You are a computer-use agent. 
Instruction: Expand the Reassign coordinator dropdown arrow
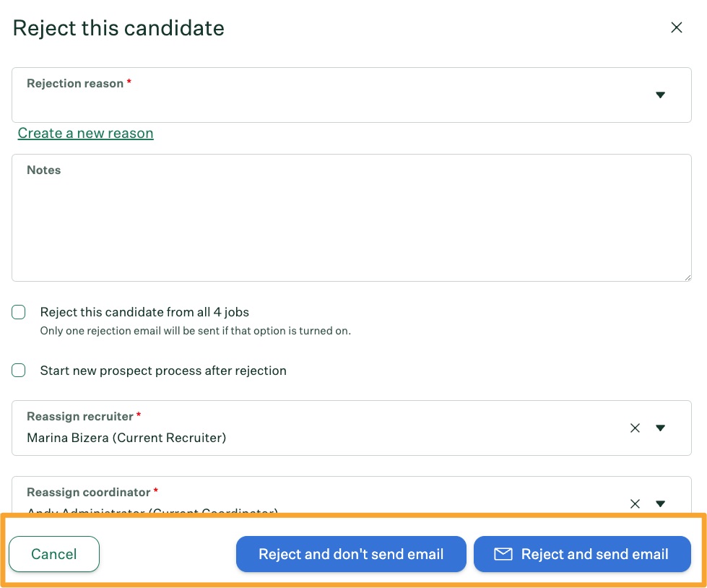point(660,503)
